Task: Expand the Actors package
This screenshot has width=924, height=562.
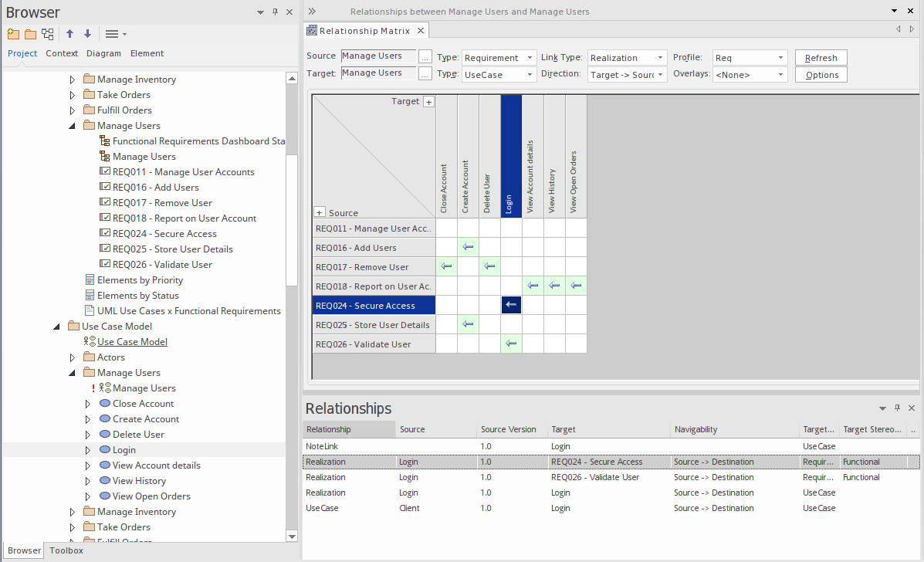Action: [72, 357]
